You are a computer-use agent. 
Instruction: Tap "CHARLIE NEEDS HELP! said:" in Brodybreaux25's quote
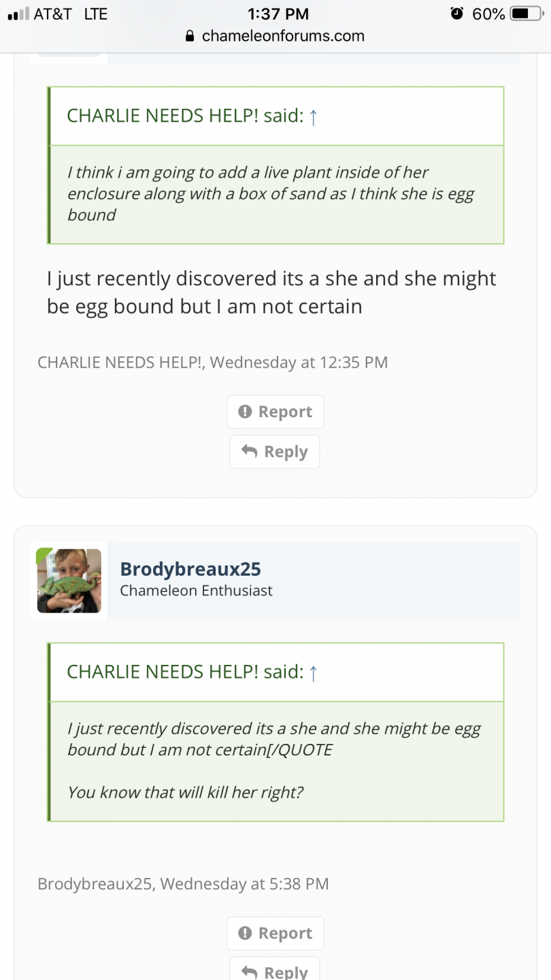pos(184,672)
